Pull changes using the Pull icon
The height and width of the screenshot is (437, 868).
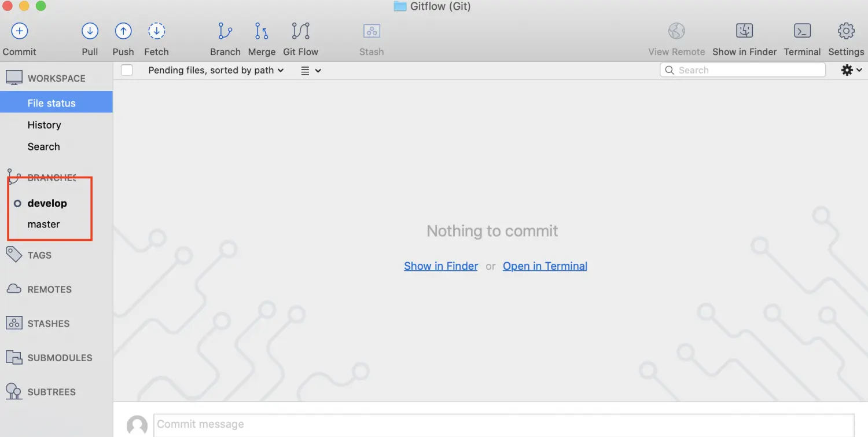[x=90, y=31]
